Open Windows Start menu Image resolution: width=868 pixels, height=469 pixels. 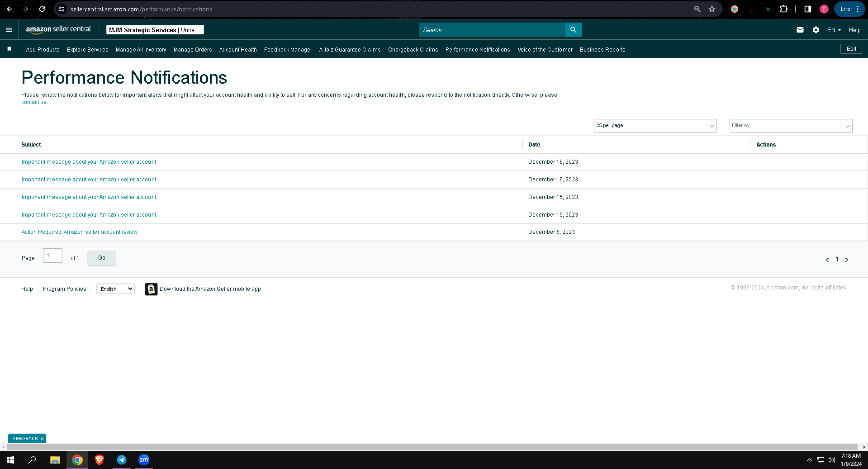click(x=10, y=460)
